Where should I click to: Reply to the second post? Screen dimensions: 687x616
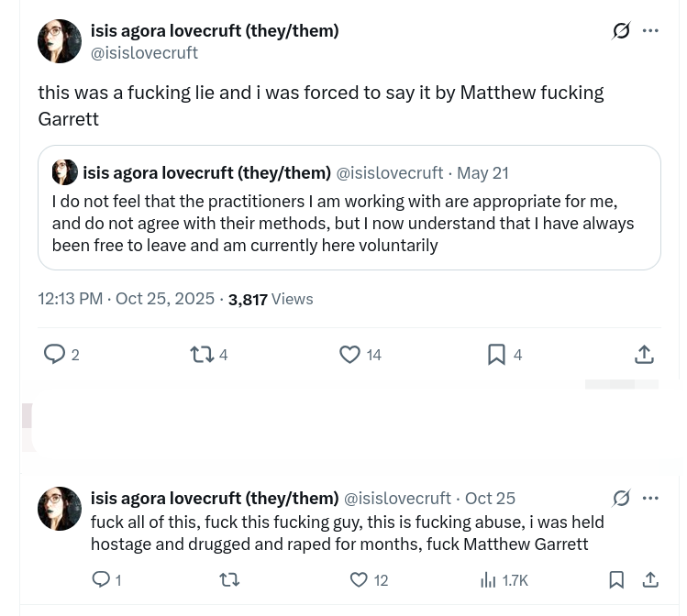tap(101, 579)
